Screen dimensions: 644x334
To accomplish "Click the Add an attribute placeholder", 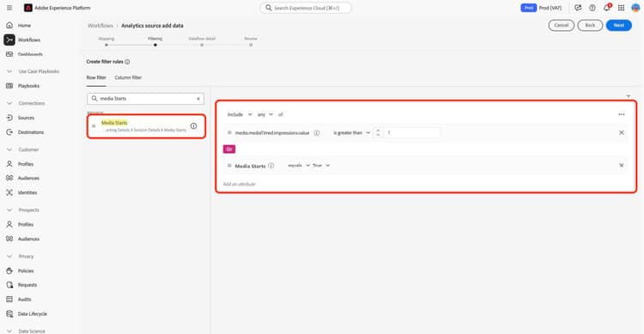I will click(239, 184).
